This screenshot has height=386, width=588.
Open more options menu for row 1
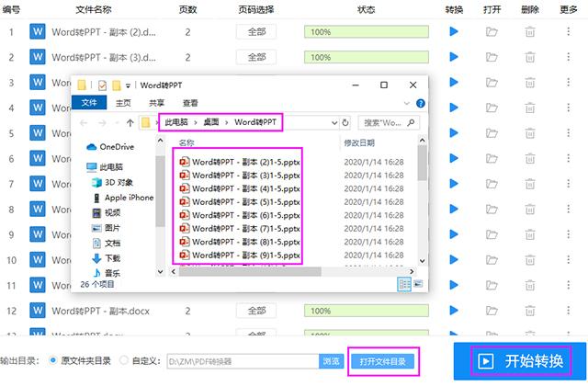click(569, 31)
